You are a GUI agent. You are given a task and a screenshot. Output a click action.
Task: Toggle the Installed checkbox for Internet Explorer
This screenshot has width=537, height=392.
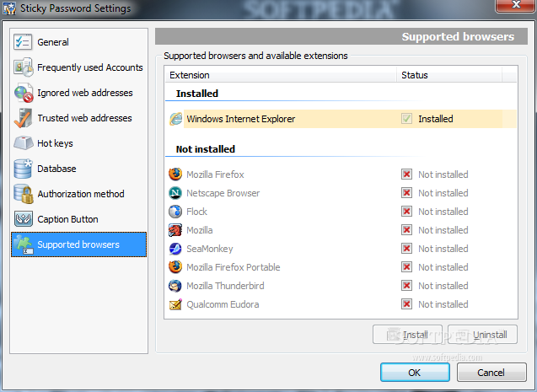tap(406, 119)
